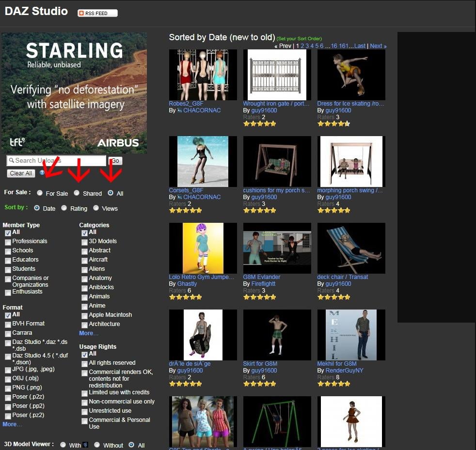Open the deck chair / Transat thumbnail

pos(351,248)
